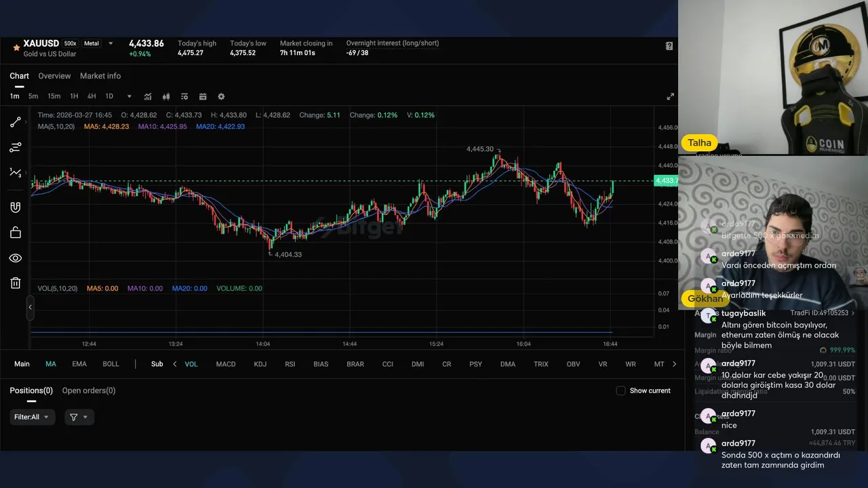Viewport: 868px width, 488px height.
Task: Open the Filter:All dropdown
Action: point(31,417)
